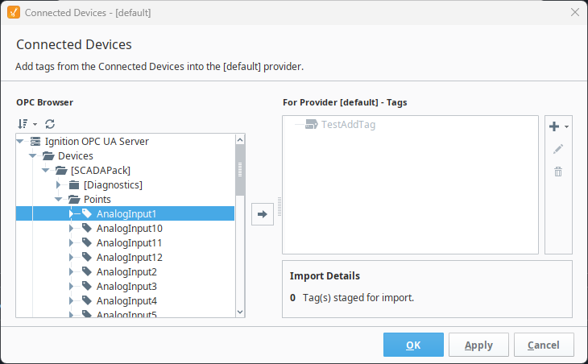Click the AnalogInput2 tag icon
588x364 pixels.
[87, 271]
